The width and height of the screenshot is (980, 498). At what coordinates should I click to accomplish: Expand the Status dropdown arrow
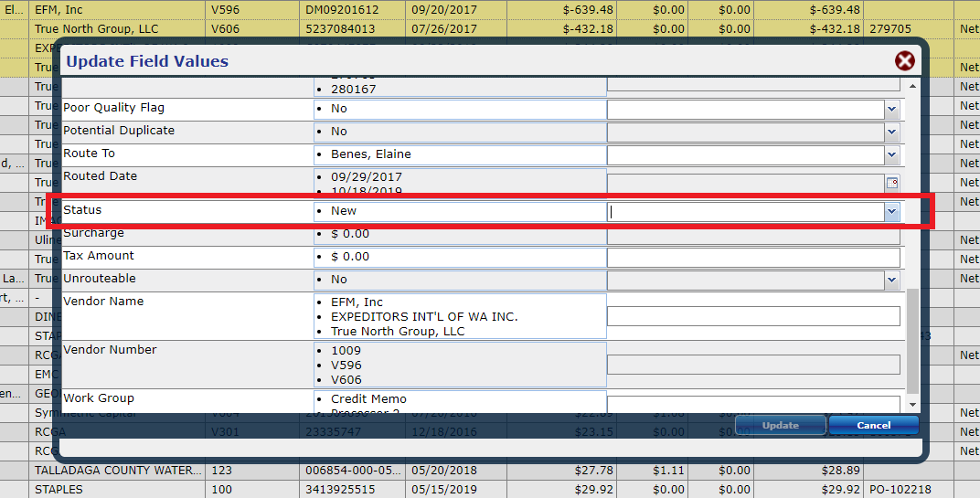(x=891, y=212)
